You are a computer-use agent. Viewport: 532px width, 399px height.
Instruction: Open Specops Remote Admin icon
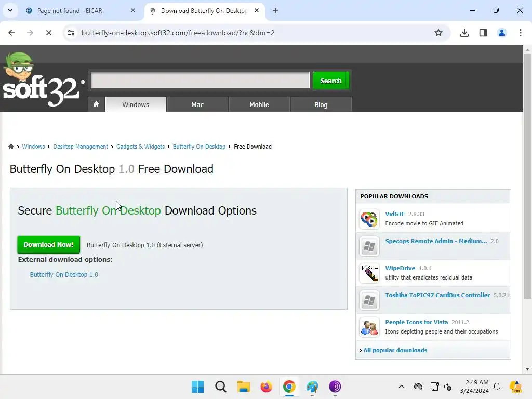(x=369, y=246)
